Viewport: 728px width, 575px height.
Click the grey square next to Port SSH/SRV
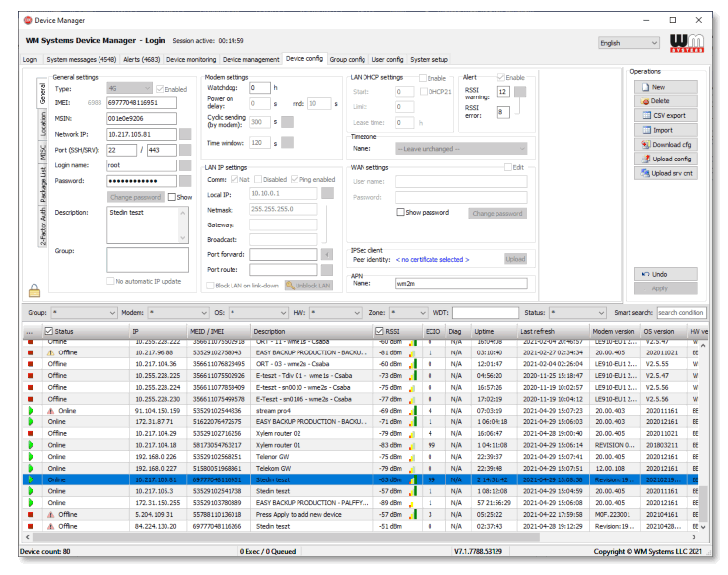185,150
